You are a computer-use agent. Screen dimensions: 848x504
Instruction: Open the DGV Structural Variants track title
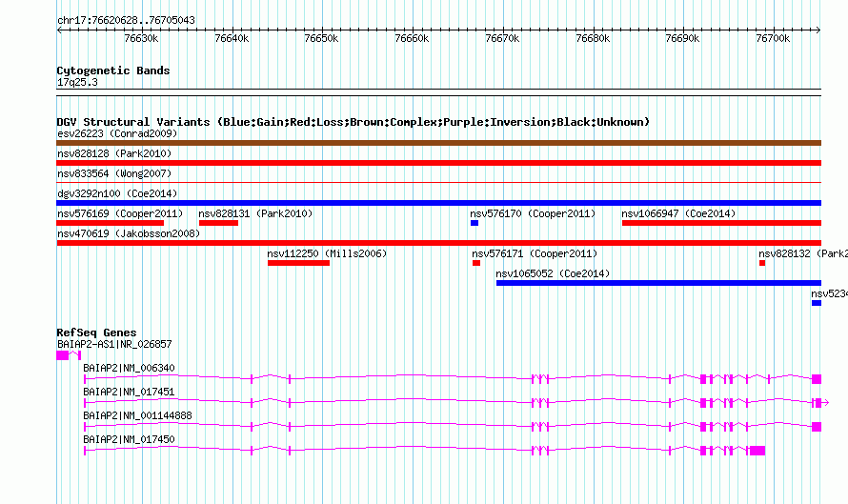pos(353,122)
